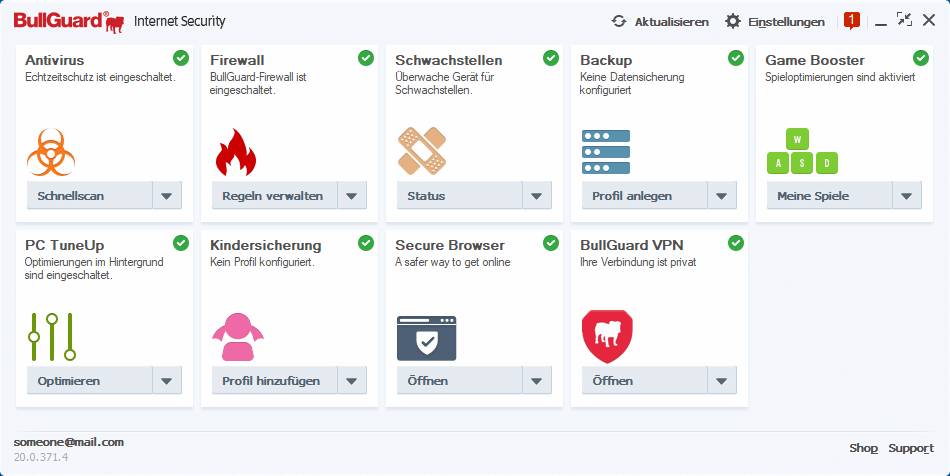Click the Kindersicherung pink child icon

(237, 336)
